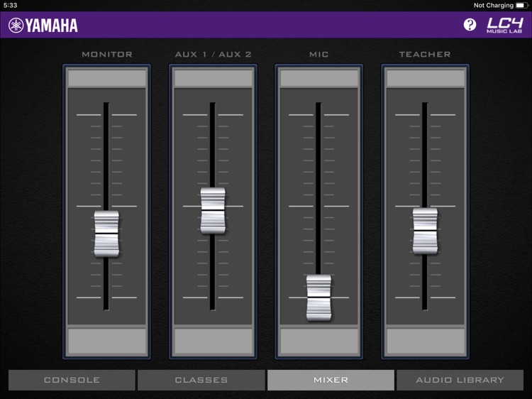Tap the Yamaha logo in header
The width and height of the screenshot is (532, 399).
click(x=43, y=26)
